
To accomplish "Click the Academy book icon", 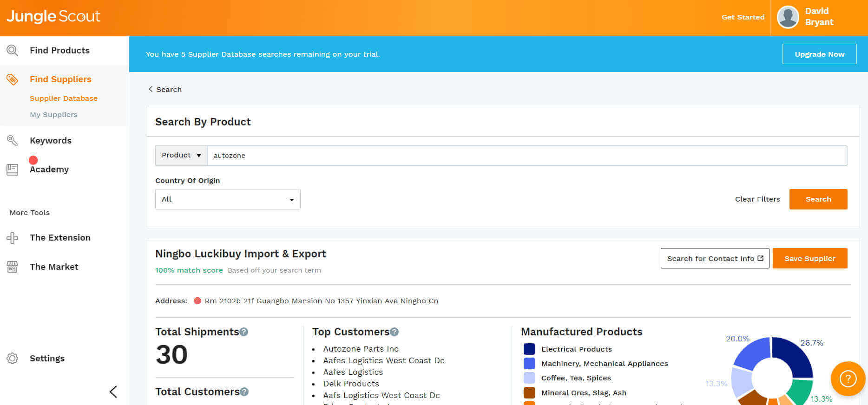I will coord(13,170).
